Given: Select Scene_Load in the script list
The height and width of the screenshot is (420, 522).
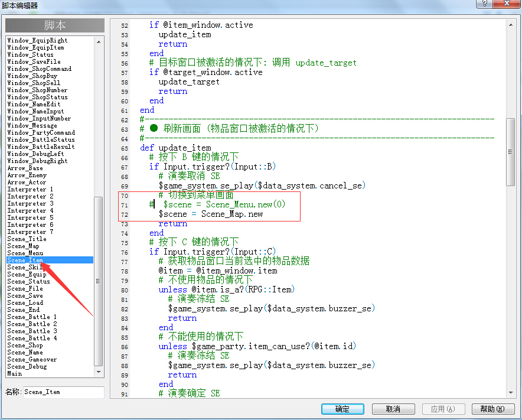Looking at the screenshot, I should [x=25, y=303].
